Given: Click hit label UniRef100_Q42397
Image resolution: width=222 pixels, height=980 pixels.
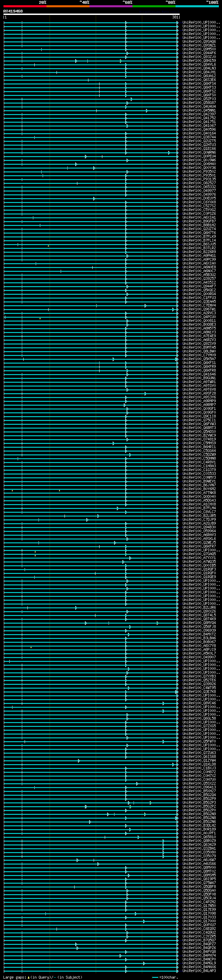Looking at the screenshot, I should click(199, 114).
